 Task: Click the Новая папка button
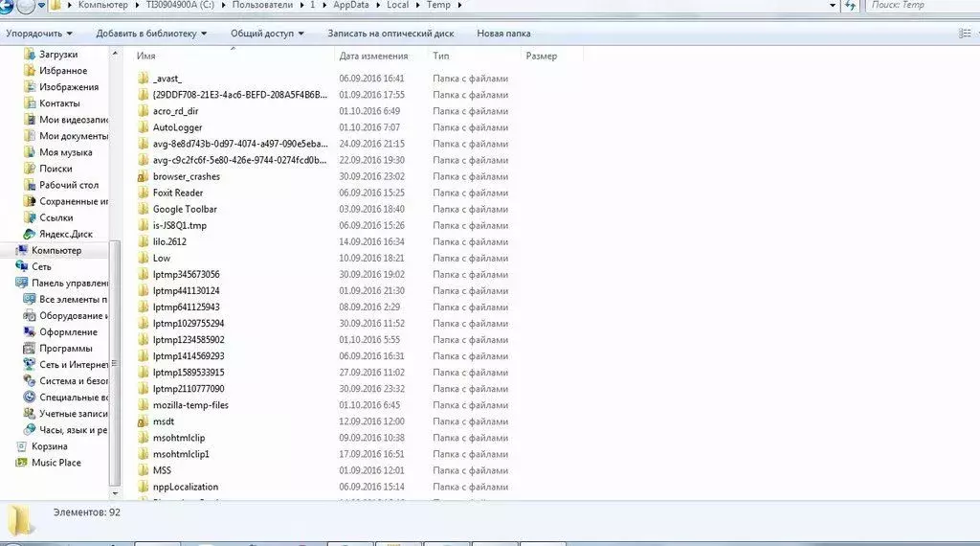point(503,34)
